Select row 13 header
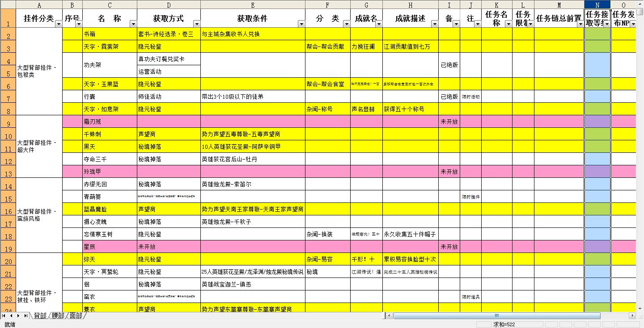The height and width of the screenshot is (328, 644). tap(8, 172)
